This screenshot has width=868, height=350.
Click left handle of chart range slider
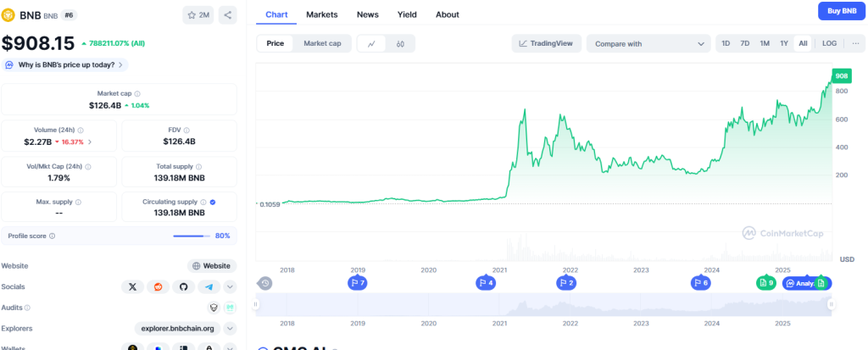tap(256, 304)
